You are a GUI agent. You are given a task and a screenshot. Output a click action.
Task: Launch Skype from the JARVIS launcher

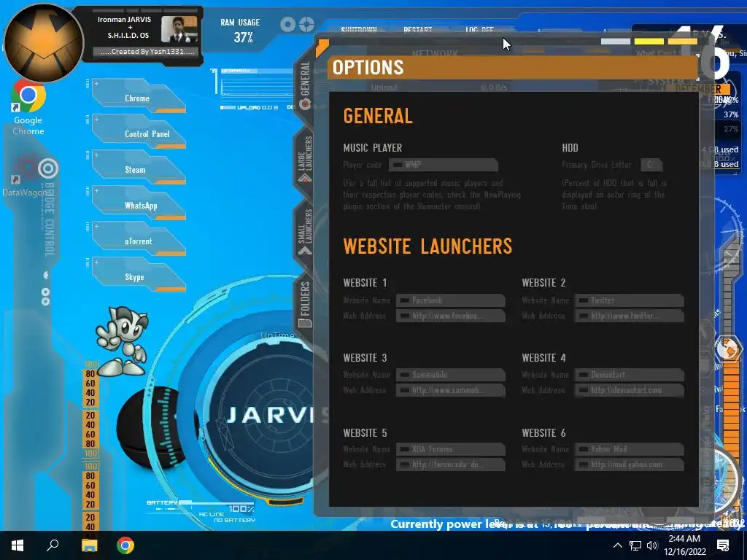tap(139, 274)
